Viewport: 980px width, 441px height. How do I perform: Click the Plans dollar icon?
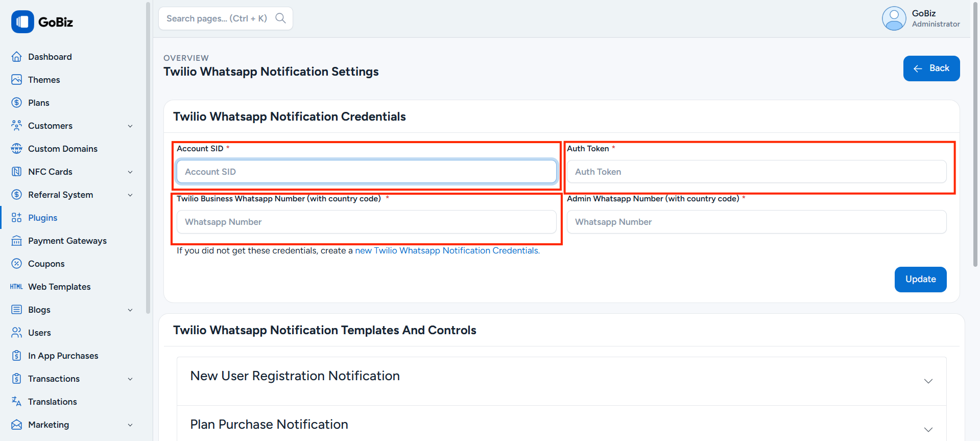pos(16,103)
